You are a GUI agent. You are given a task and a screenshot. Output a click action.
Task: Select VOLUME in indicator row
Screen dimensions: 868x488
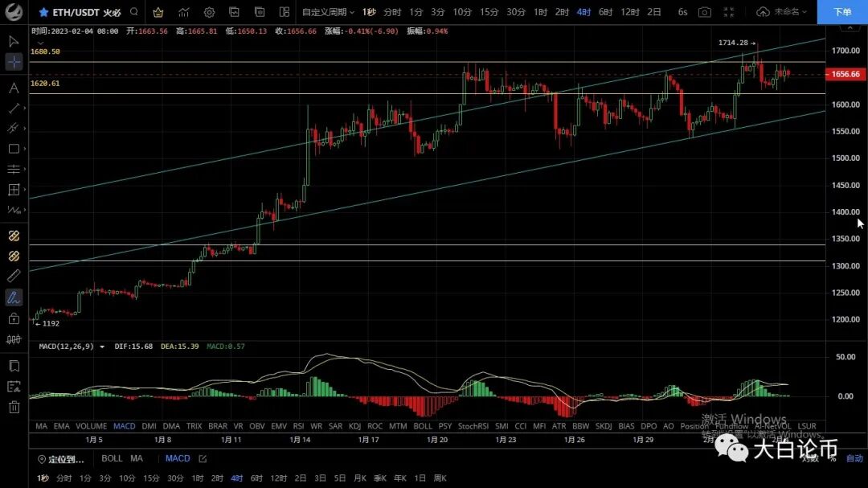pyautogui.click(x=92, y=426)
